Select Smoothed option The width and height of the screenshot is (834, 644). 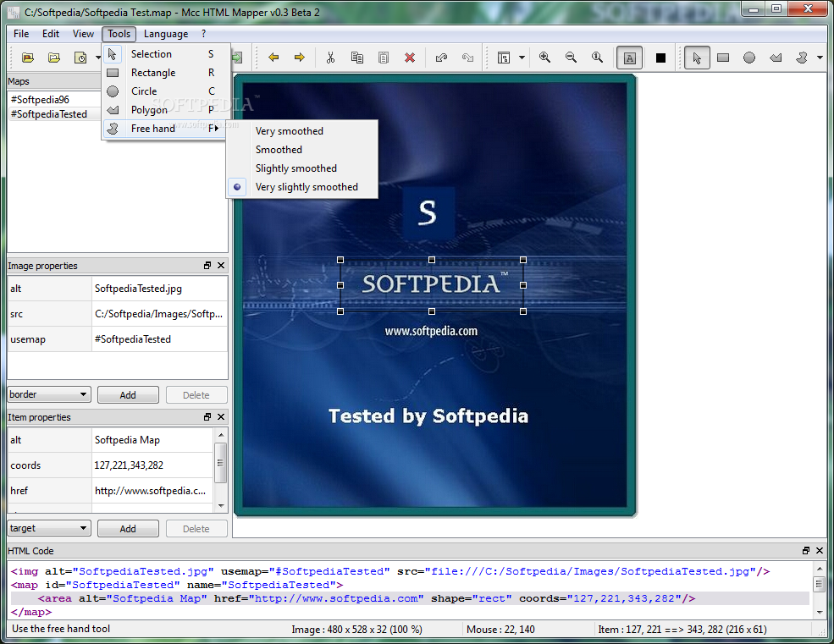point(302,150)
